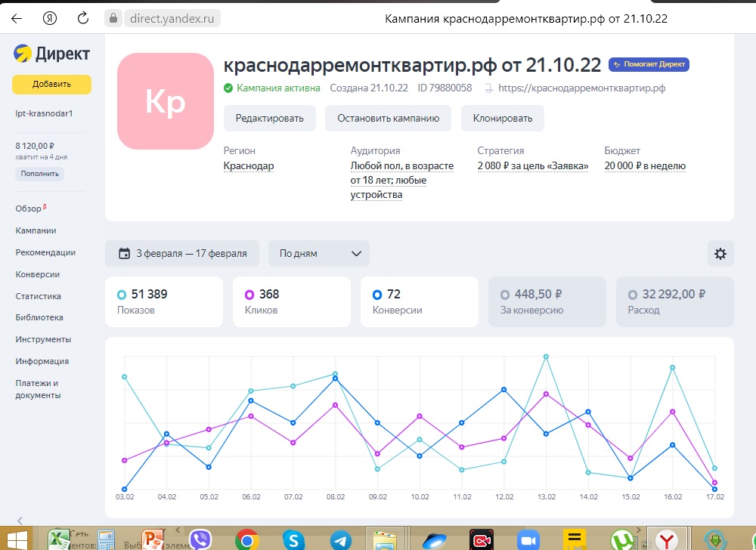Viewport: 756px width, 550px height.
Task: Click the browser back arrow
Action: point(17,18)
